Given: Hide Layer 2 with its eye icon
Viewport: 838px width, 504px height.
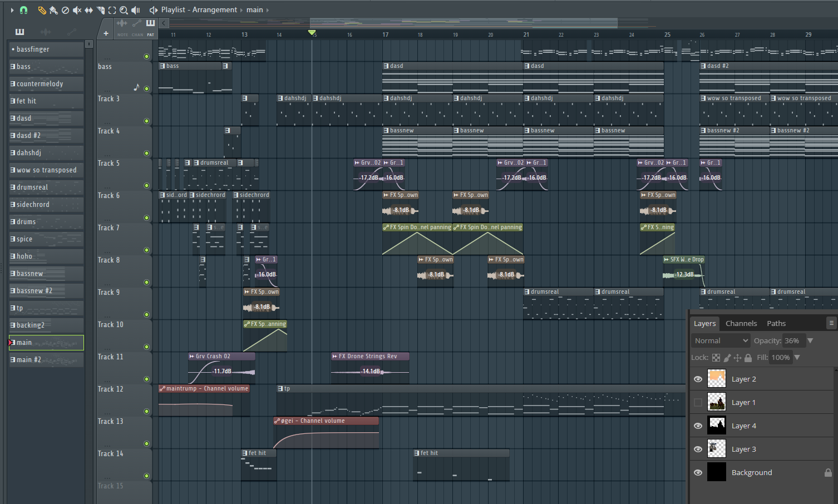Looking at the screenshot, I should 698,379.
